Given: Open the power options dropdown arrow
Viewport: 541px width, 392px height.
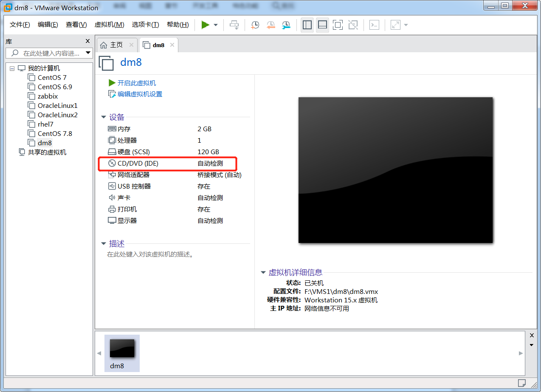Looking at the screenshot, I should pyautogui.click(x=216, y=25).
